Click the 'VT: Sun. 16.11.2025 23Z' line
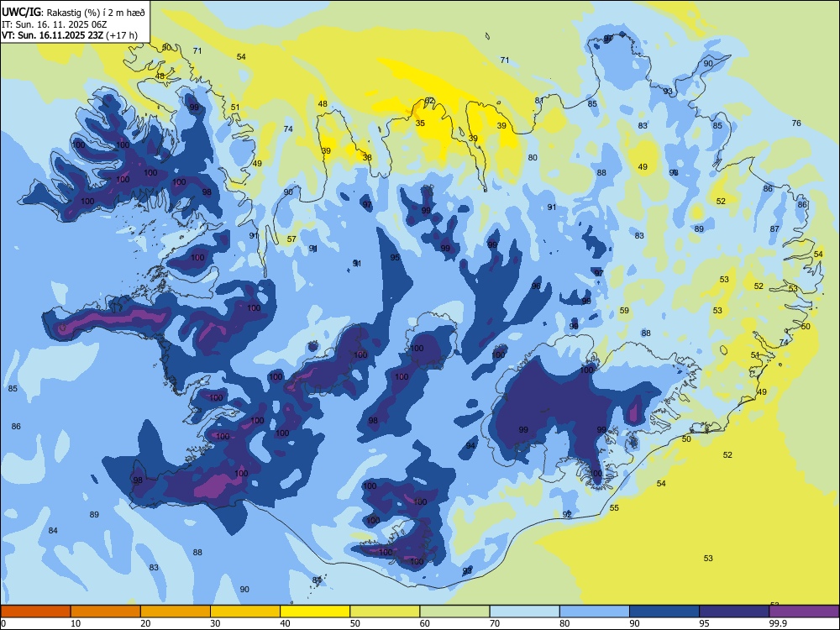840x630 pixels. click(70, 35)
